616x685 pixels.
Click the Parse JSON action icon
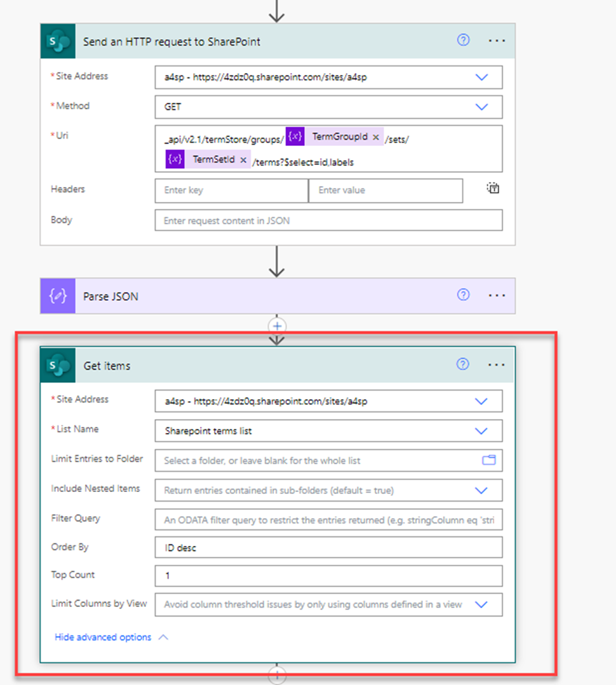click(x=57, y=296)
